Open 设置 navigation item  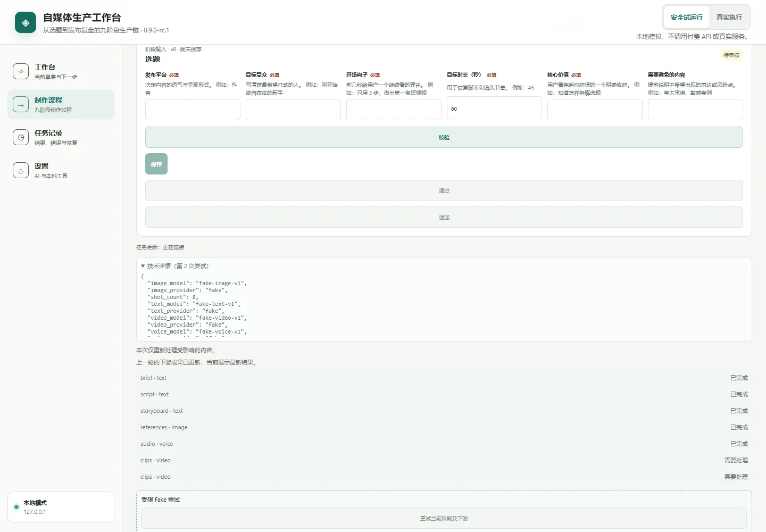pos(61,170)
